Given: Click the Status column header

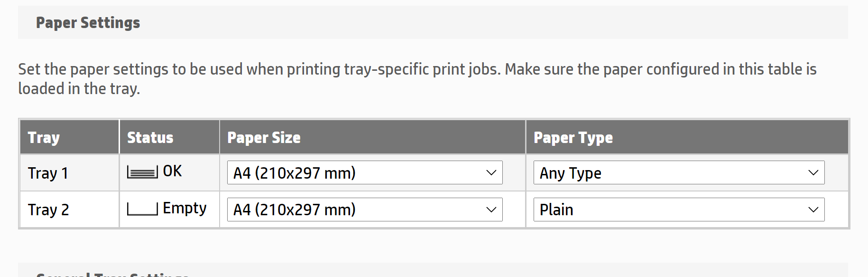Looking at the screenshot, I should [x=149, y=137].
